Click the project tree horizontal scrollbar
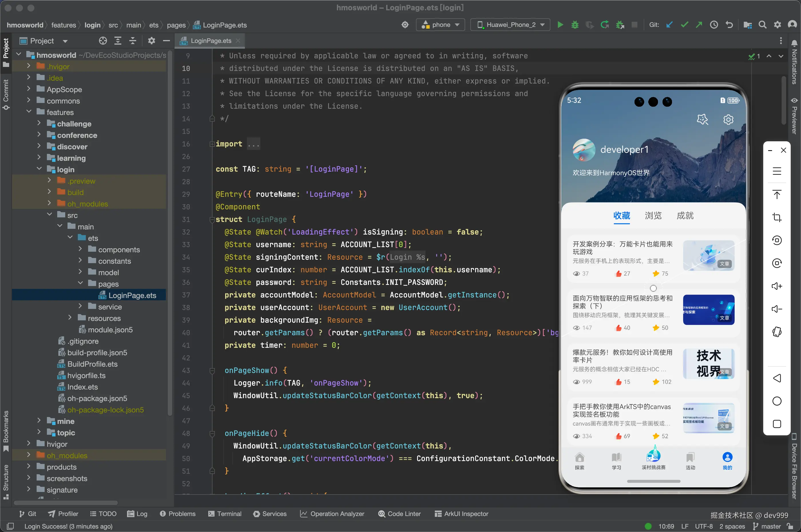 pos(66,503)
